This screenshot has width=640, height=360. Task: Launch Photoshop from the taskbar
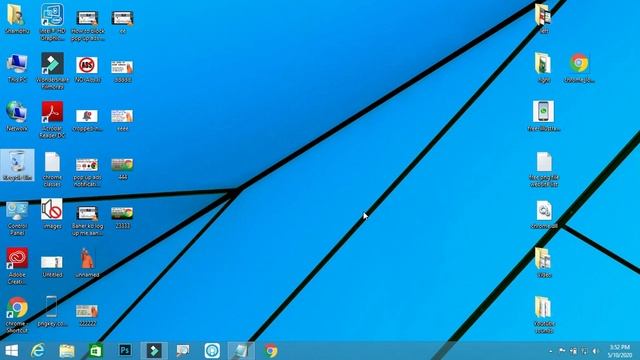(x=125, y=350)
